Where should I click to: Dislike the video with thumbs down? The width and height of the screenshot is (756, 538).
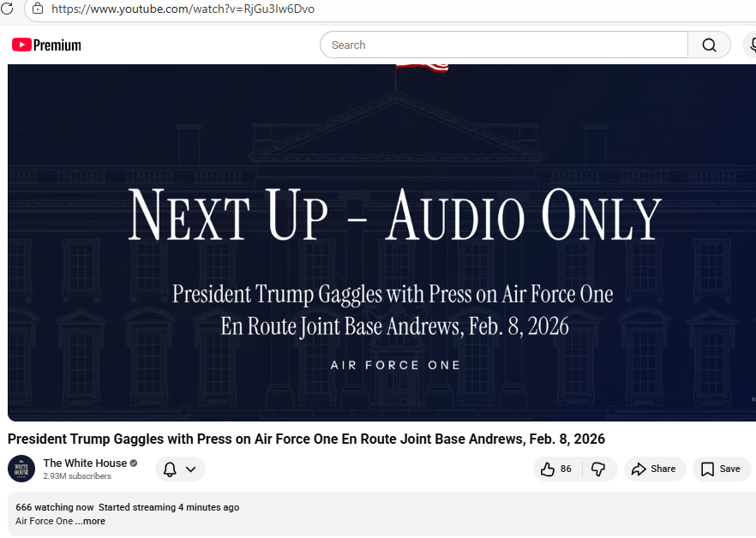point(598,469)
